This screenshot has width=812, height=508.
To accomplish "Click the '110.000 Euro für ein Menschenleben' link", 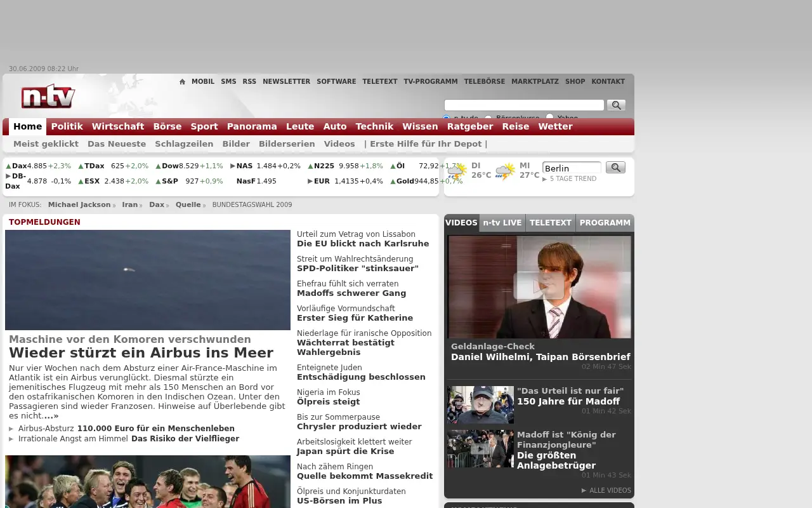I will pos(156,429).
